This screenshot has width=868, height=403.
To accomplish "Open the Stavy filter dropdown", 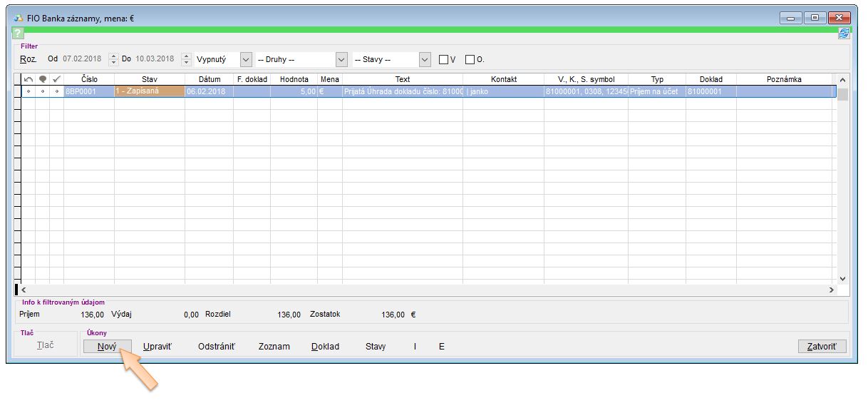I will pos(425,59).
